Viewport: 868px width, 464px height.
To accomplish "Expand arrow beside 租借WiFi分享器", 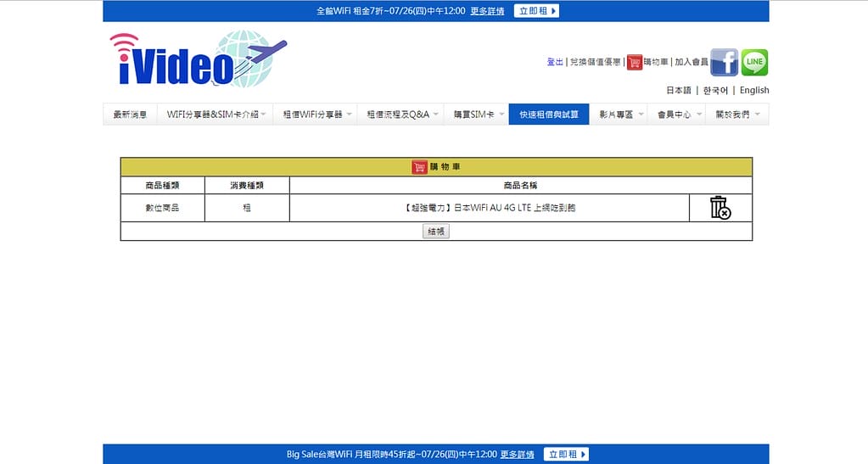I will click(x=350, y=115).
